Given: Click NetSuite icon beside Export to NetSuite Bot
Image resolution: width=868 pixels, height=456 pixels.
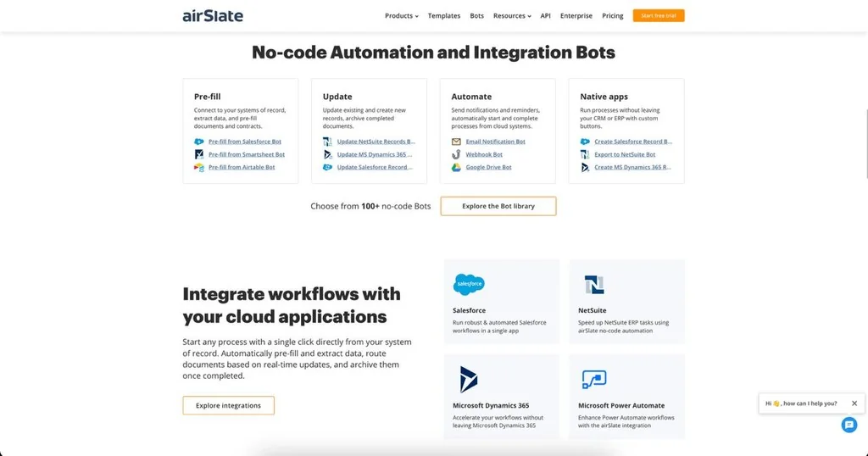Looking at the screenshot, I should coord(585,154).
